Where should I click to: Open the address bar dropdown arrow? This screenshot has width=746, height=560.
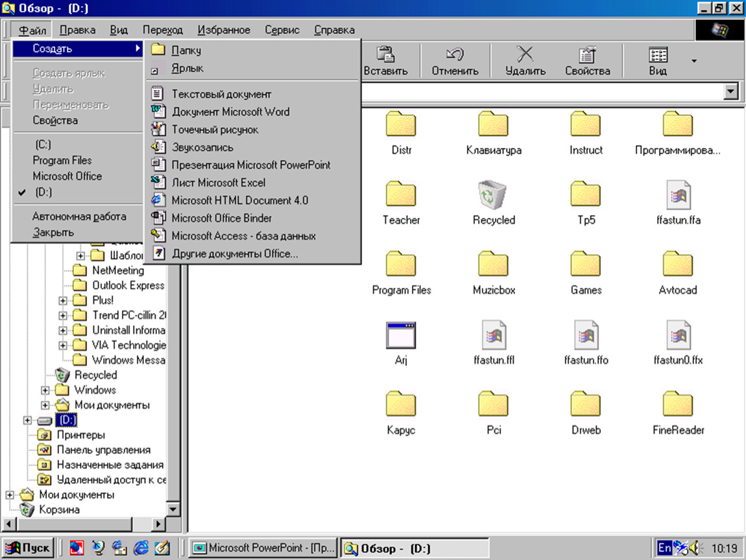pos(730,91)
